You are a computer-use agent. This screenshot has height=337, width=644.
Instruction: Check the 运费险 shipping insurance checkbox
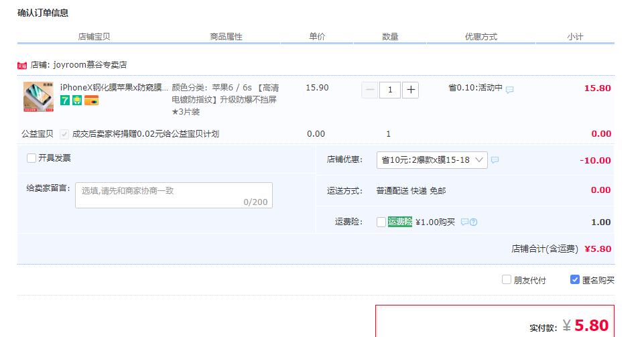coord(381,222)
